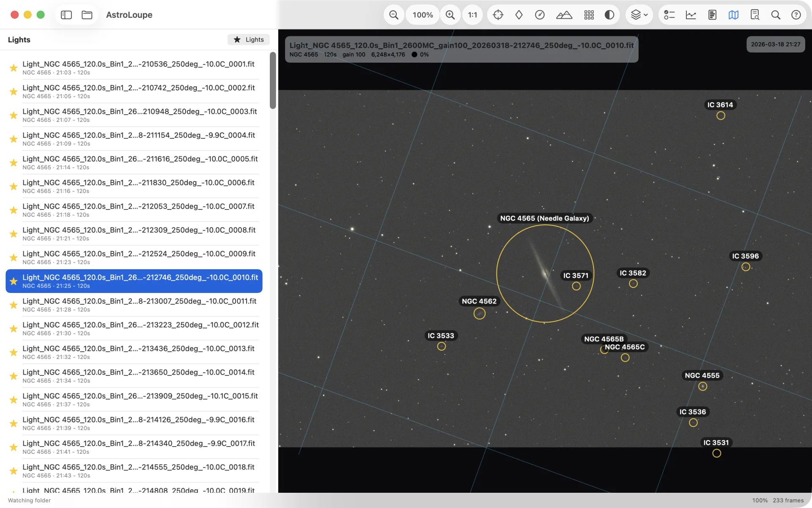
Task: Select frame 211154 0004.fit
Action: 134,139
